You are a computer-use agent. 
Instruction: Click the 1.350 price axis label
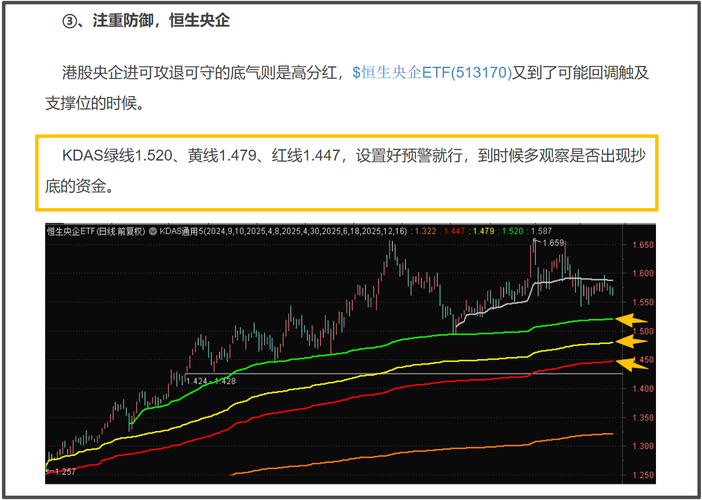point(643,418)
